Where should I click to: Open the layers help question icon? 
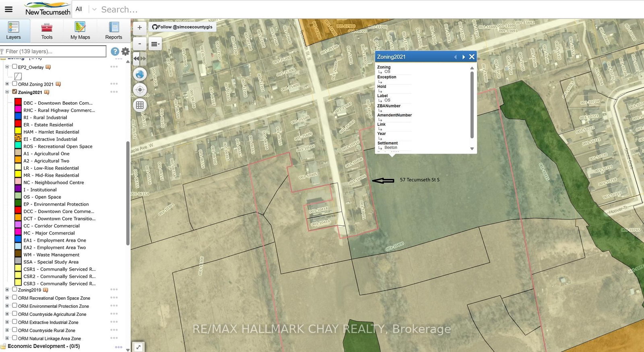pyautogui.click(x=115, y=51)
